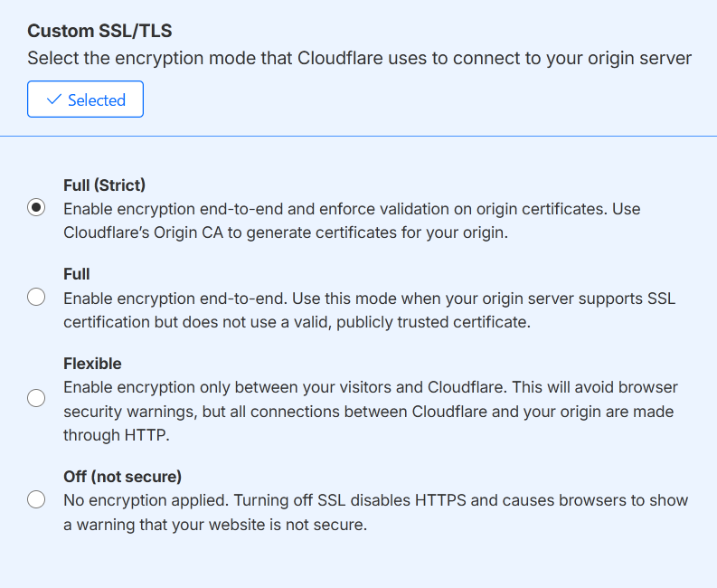Choose the Full encryption radio button
The width and height of the screenshot is (717, 588).
pos(36,297)
